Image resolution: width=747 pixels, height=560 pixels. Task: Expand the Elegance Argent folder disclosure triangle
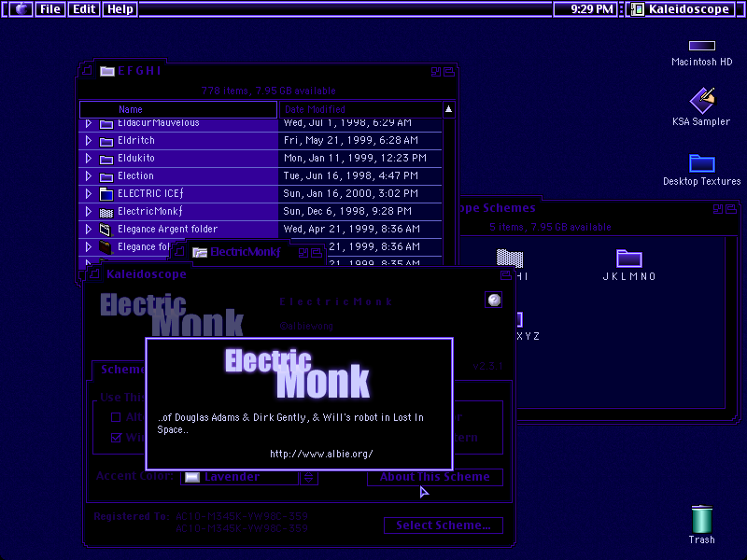click(88, 229)
